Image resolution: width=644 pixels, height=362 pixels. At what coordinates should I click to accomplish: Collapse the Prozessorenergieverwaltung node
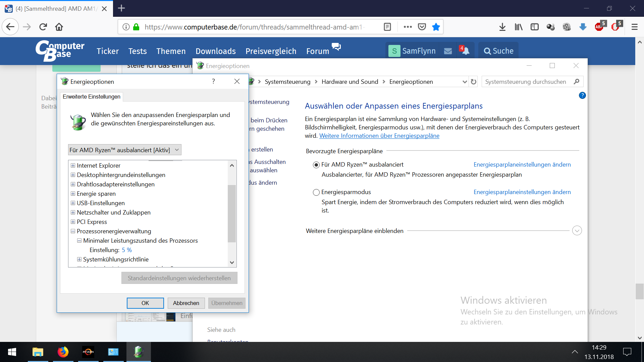pos(73,231)
